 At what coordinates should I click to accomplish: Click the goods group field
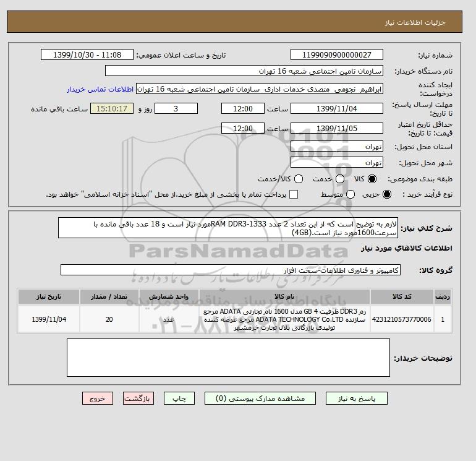[231, 270]
